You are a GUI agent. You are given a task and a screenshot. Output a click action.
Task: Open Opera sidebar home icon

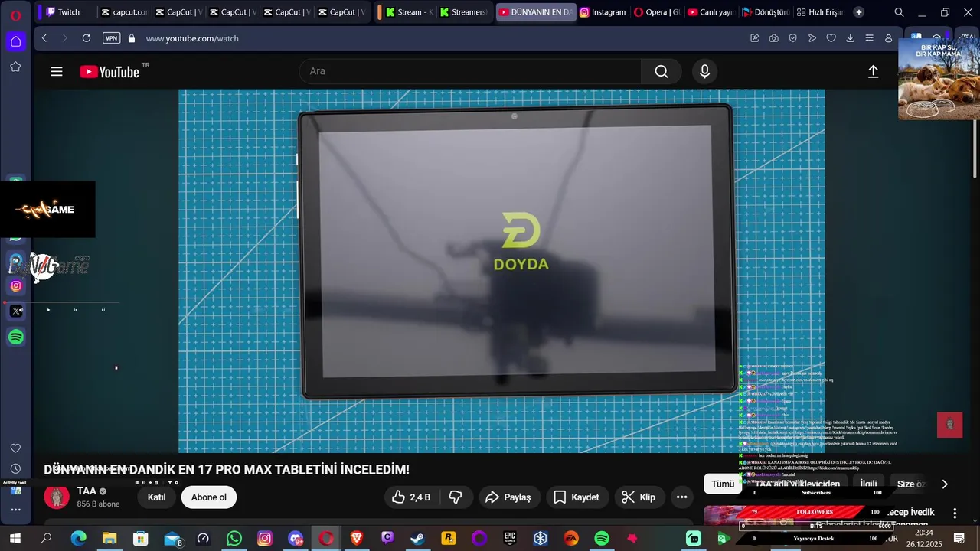[x=16, y=41]
